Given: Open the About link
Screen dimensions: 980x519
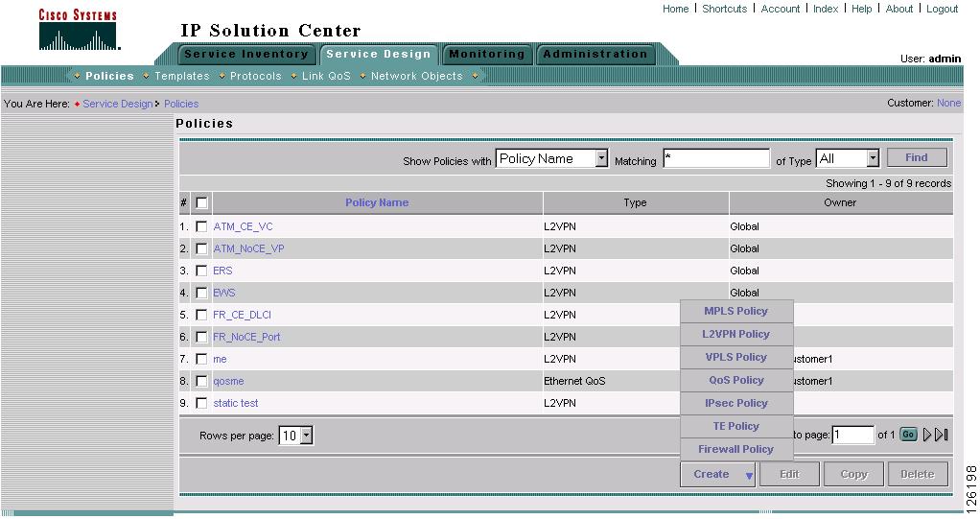Looking at the screenshot, I should click(899, 9).
